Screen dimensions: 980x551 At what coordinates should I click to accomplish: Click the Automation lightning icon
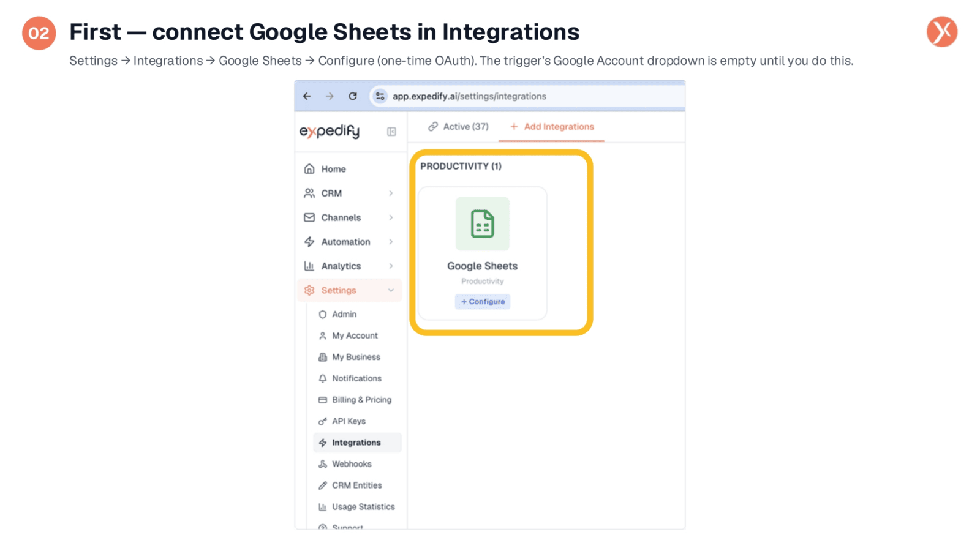(309, 242)
